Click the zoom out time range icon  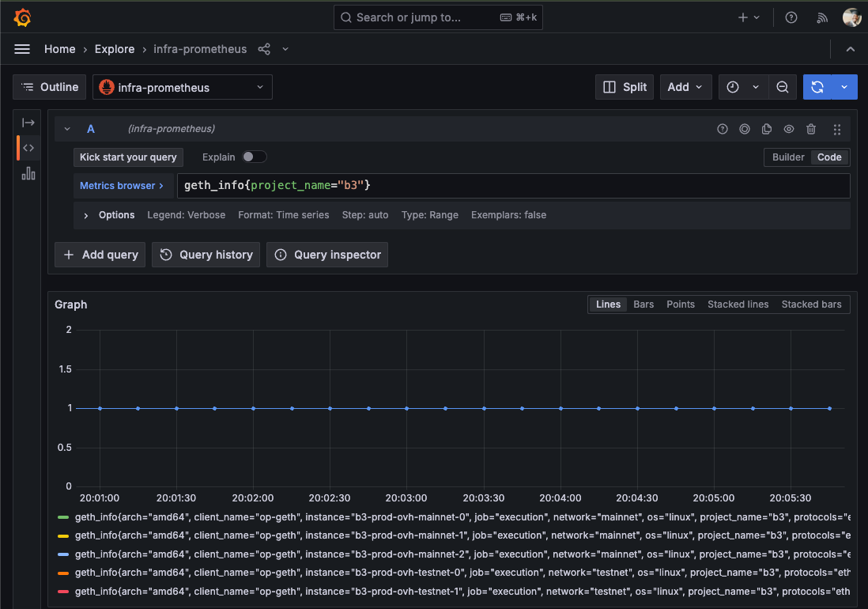(x=782, y=87)
